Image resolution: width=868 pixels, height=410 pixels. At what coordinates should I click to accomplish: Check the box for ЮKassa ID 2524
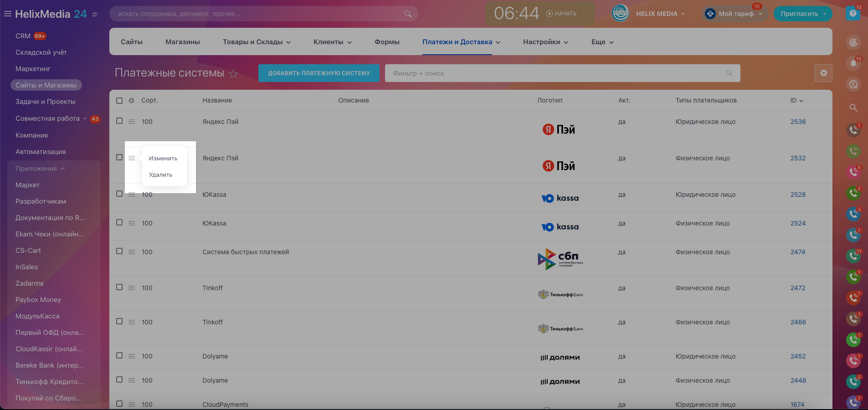pos(119,223)
